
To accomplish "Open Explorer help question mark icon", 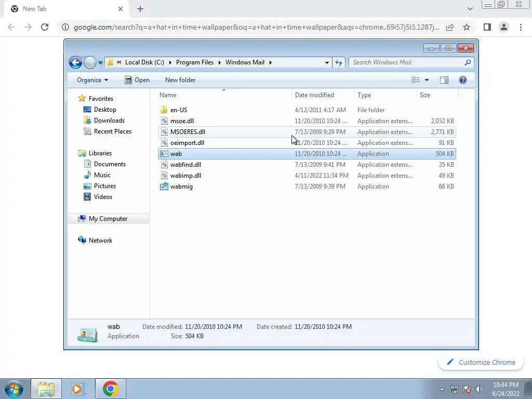I will [x=463, y=80].
